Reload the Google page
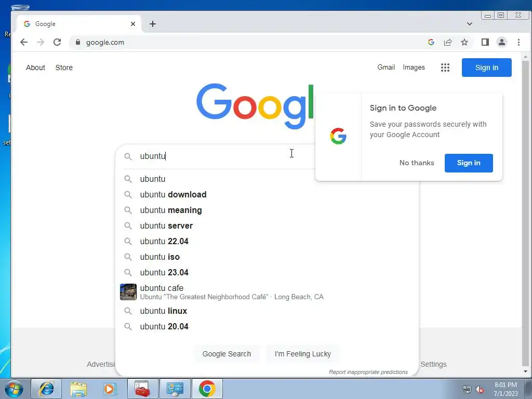The width and height of the screenshot is (532, 399). [57, 42]
